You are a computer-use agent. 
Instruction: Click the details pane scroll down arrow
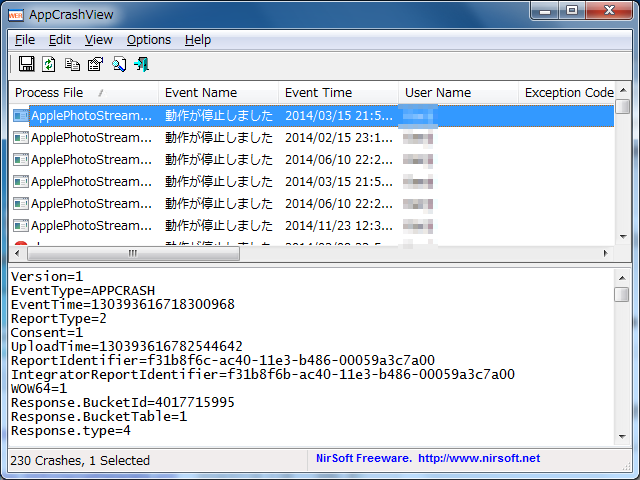[622, 437]
